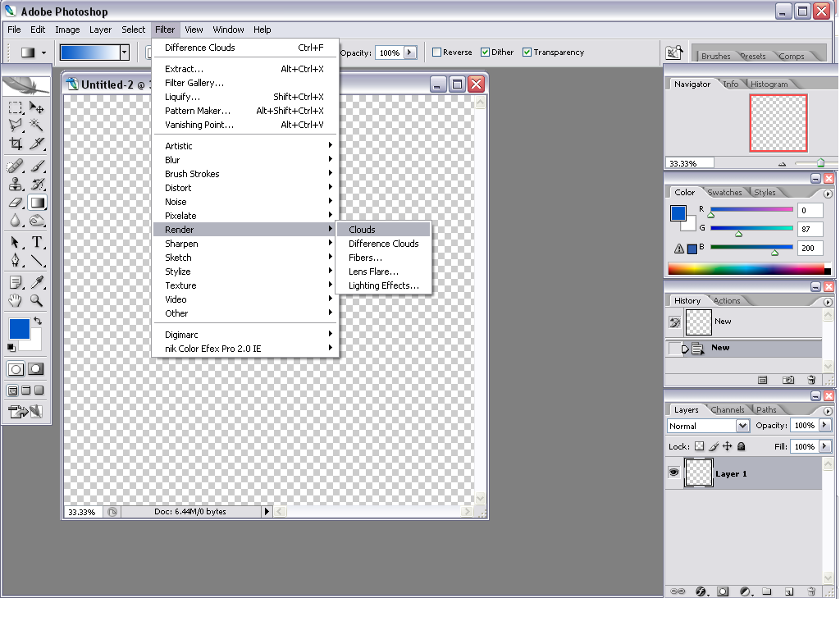Open the file browser icon in options bar
Screen dimensions: 840x630
click(x=674, y=52)
